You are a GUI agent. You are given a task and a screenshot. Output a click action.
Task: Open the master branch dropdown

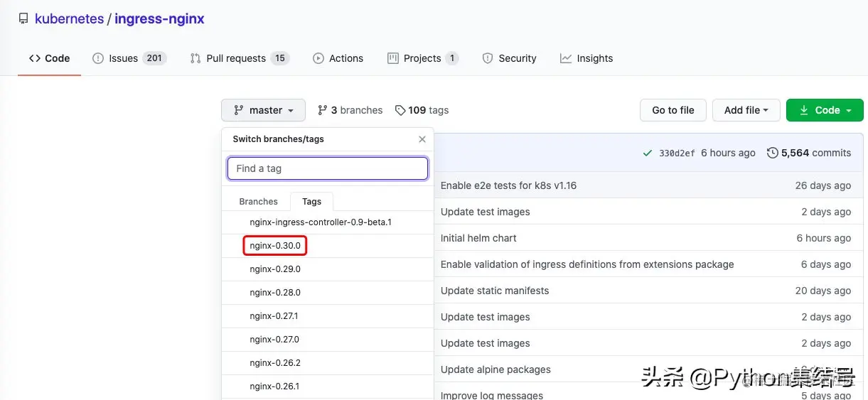tap(263, 110)
